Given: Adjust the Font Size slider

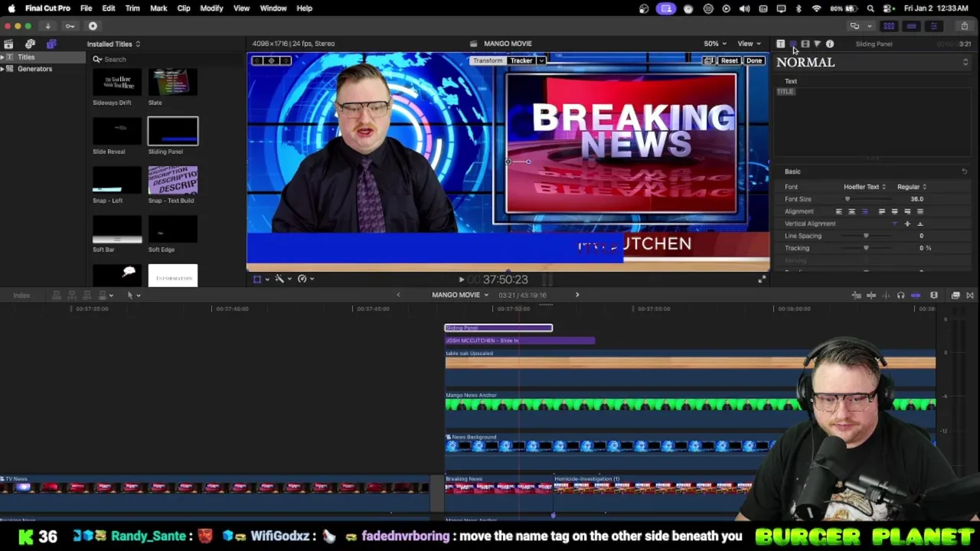Looking at the screenshot, I should (x=867, y=199).
